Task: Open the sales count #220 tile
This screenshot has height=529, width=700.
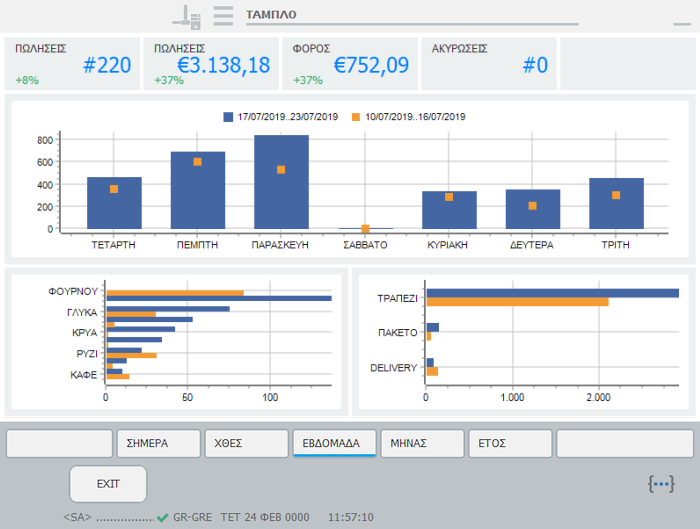Action: point(73,65)
